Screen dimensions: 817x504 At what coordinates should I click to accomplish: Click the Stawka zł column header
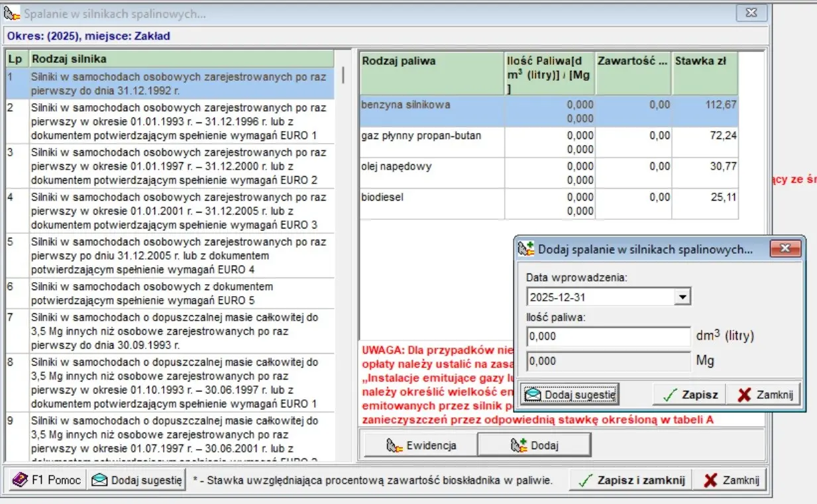pyautogui.click(x=704, y=62)
